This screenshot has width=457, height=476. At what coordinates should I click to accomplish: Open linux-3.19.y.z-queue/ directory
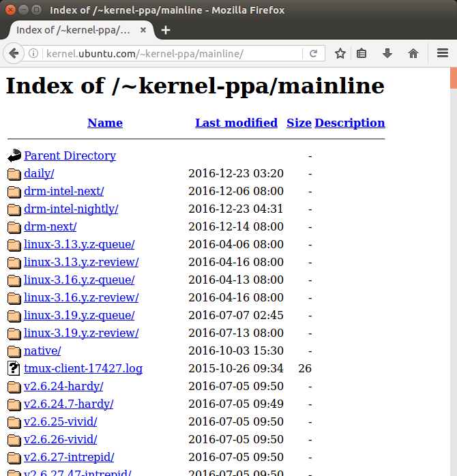point(79,316)
